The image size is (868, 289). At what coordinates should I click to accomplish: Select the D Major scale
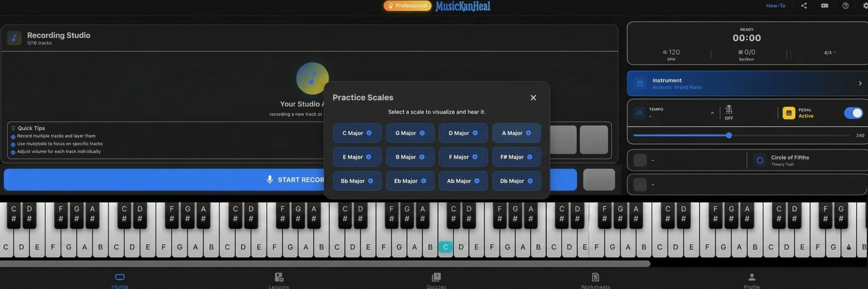(463, 133)
